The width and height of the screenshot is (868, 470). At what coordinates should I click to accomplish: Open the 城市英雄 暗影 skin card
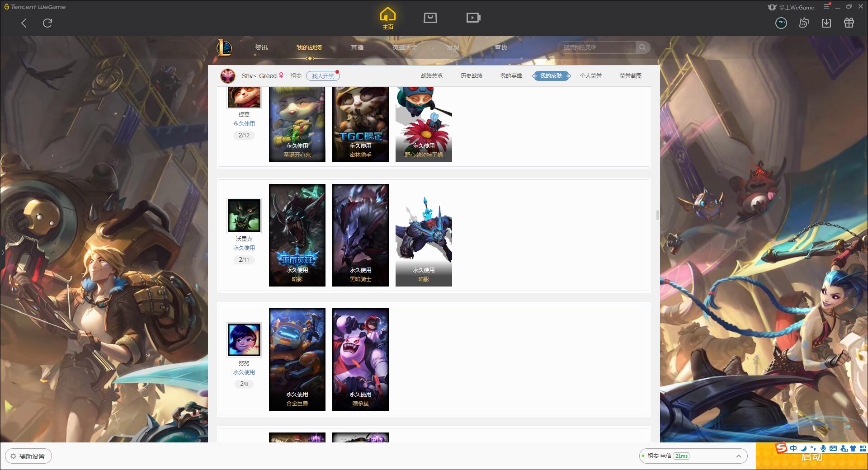coord(297,235)
